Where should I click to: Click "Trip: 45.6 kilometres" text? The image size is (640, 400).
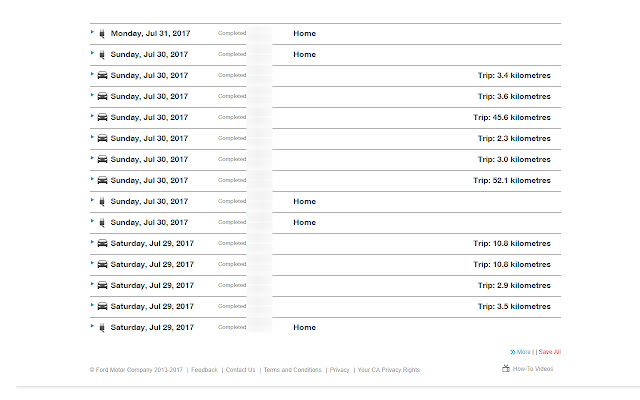click(512, 118)
